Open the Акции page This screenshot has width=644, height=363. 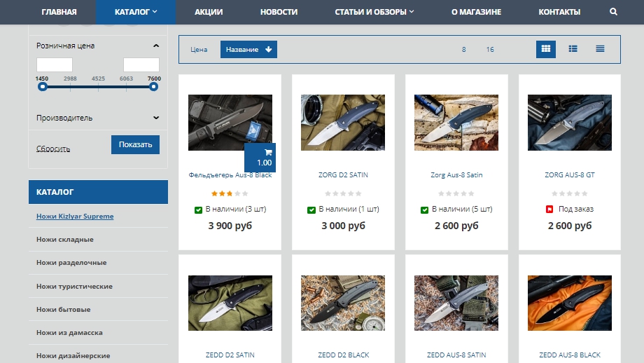pyautogui.click(x=209, y=12)
